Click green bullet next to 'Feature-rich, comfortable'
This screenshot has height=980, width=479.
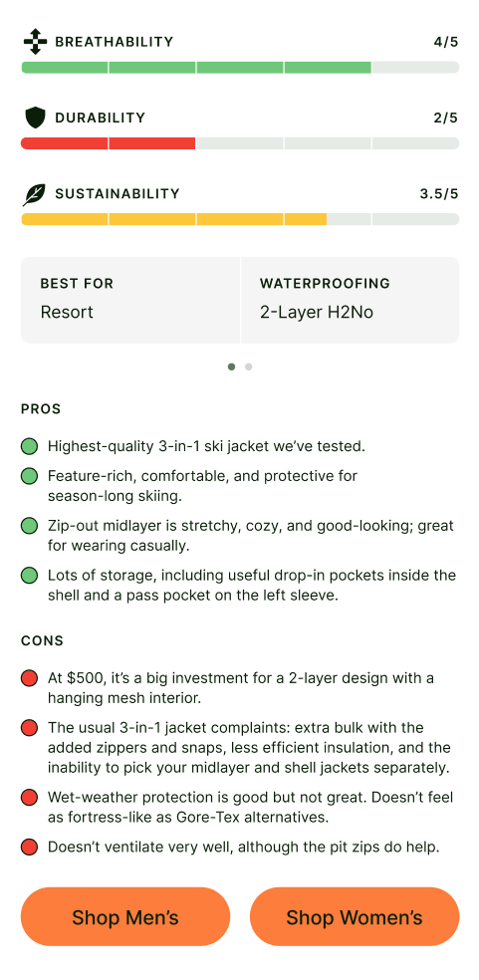[30, 476]
